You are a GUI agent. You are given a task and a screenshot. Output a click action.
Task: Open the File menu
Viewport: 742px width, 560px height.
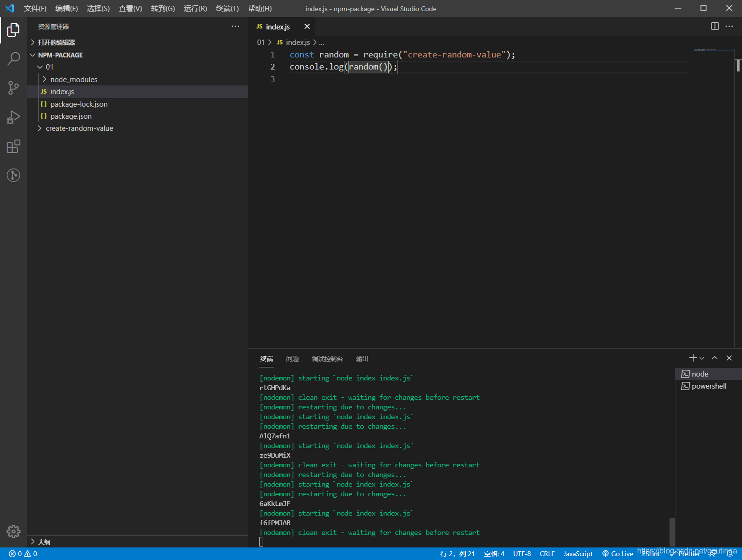pyautogui.click(x=35, y=9)
